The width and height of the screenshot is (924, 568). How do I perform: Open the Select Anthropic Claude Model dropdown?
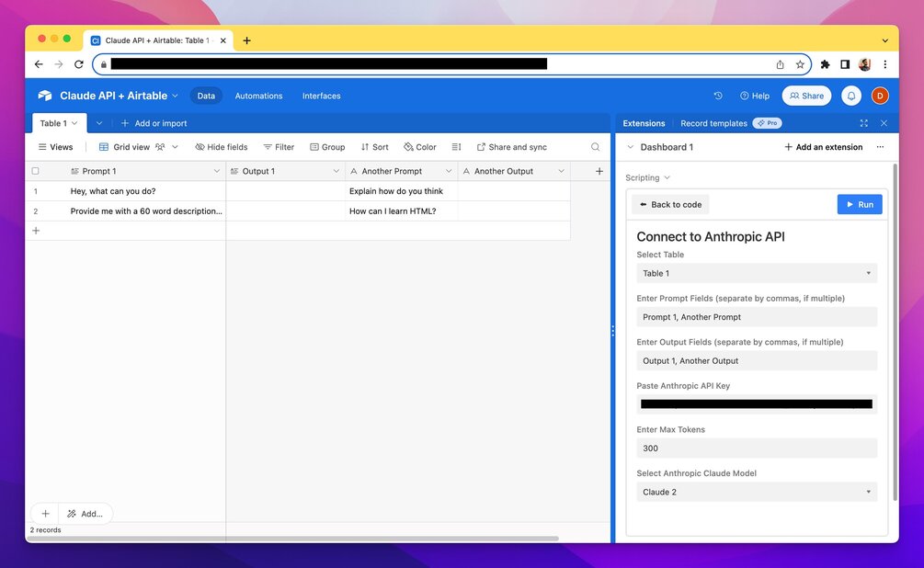point(756,492)
